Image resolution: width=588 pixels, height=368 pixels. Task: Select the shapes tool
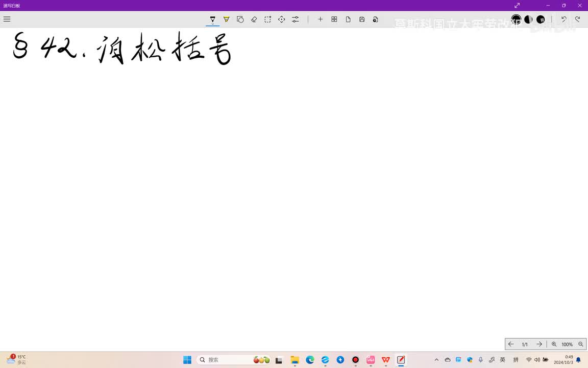point(240,19)
